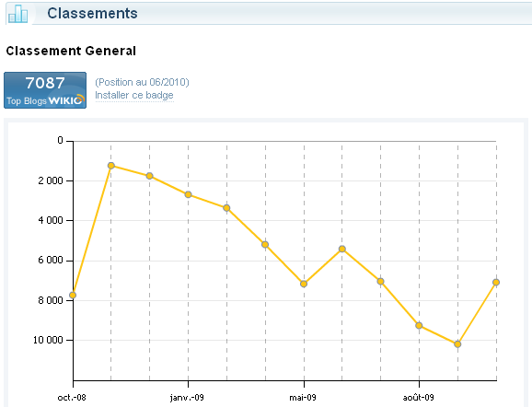Click the Classement General heading
Image resolution: width=532 pixels, height=407 pixels.
[x=71, y=51]
